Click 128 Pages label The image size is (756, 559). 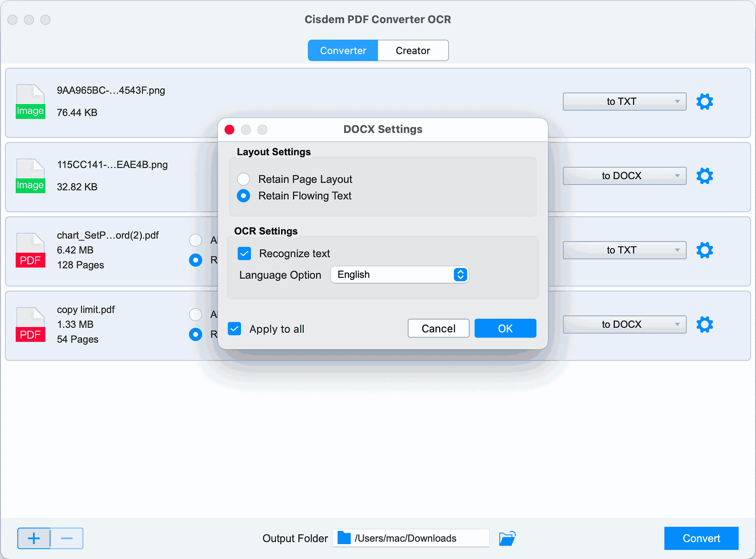coord(80,265)
